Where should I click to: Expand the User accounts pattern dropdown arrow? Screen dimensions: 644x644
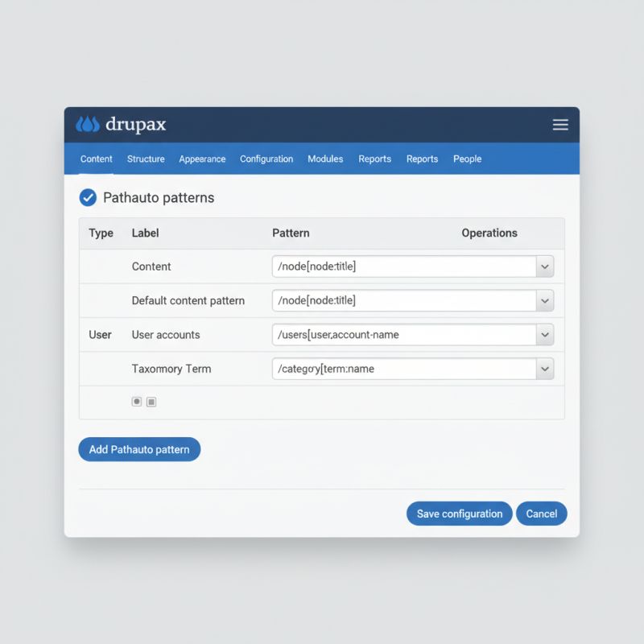(x=545, y=335)
